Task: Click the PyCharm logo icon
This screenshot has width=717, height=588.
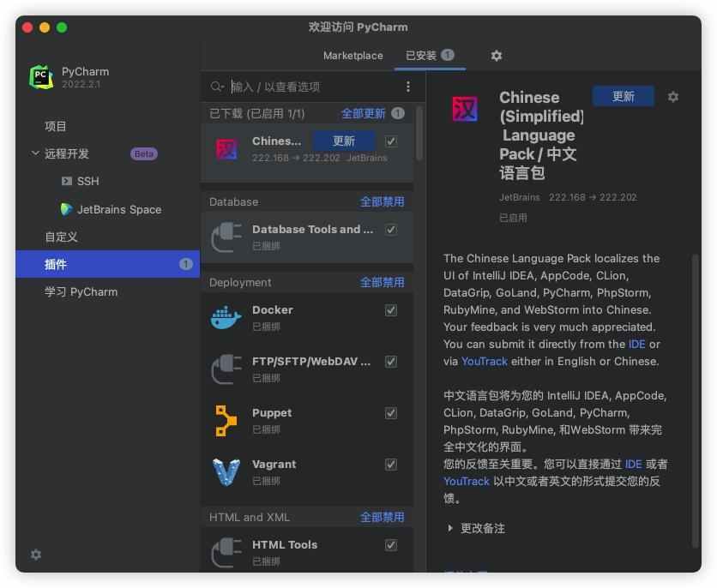Action: pyautogui.click(x=41, y=77)
